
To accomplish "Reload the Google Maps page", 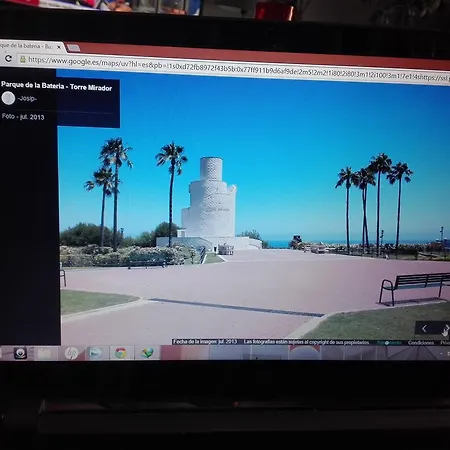I will (8, 59).
